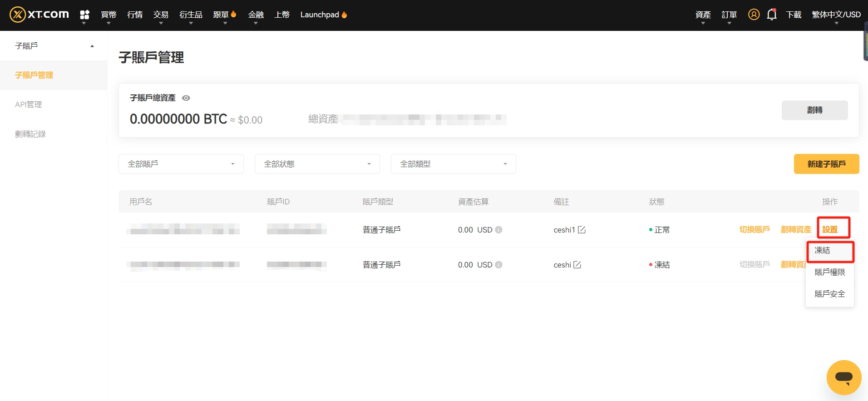Image resolution: width=868 pixels, height=401 pixels.
Task: Open the 全部狀態 filter dropdown
Action: [x=317, y=164]
